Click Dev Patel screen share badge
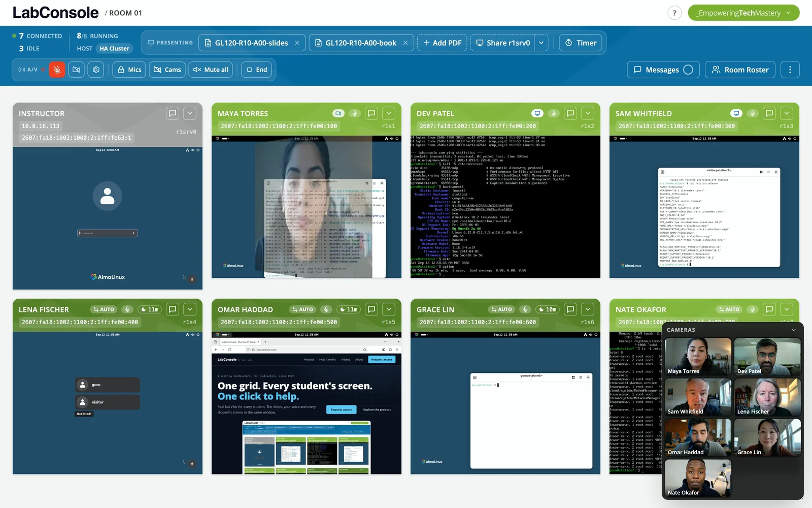 (x=537, y=113)
